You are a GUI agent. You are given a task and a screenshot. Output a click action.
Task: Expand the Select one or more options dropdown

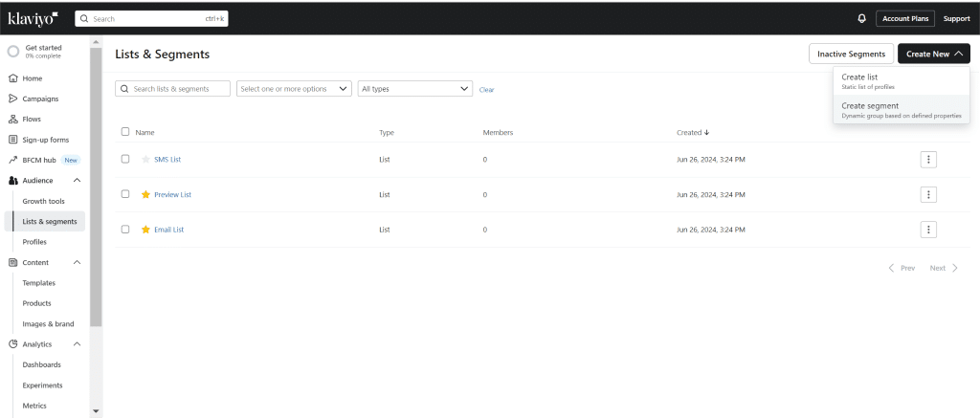(x=294, y=89)
